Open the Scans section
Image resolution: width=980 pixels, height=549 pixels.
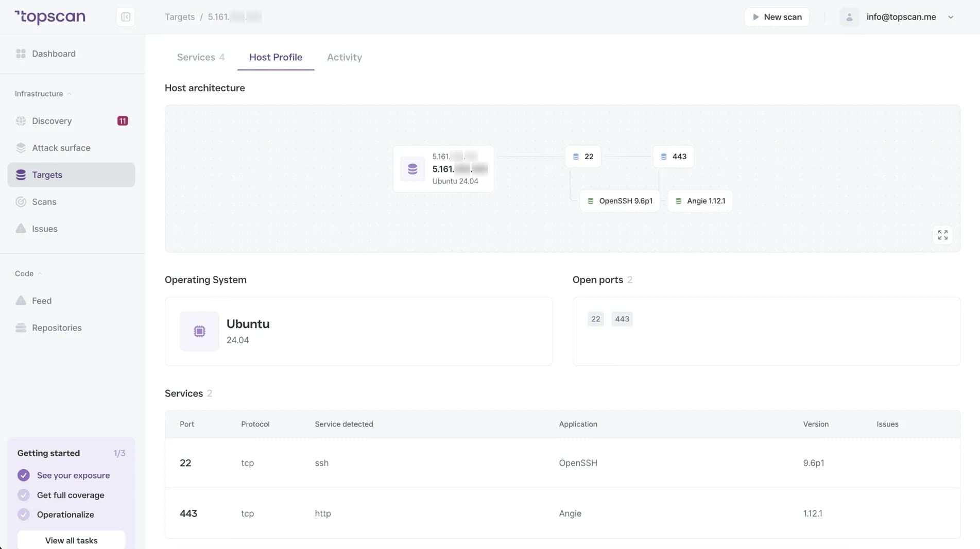coord(44,202)
